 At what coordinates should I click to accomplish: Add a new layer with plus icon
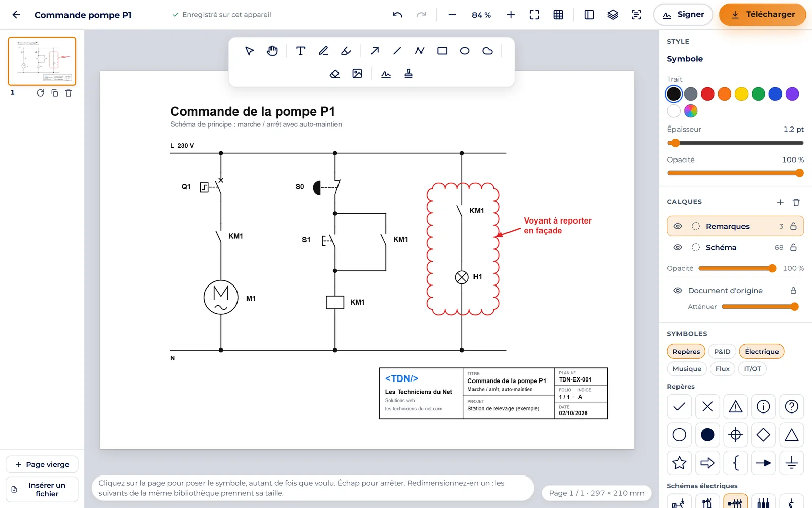pyautogui.click(x=780, y=202)
